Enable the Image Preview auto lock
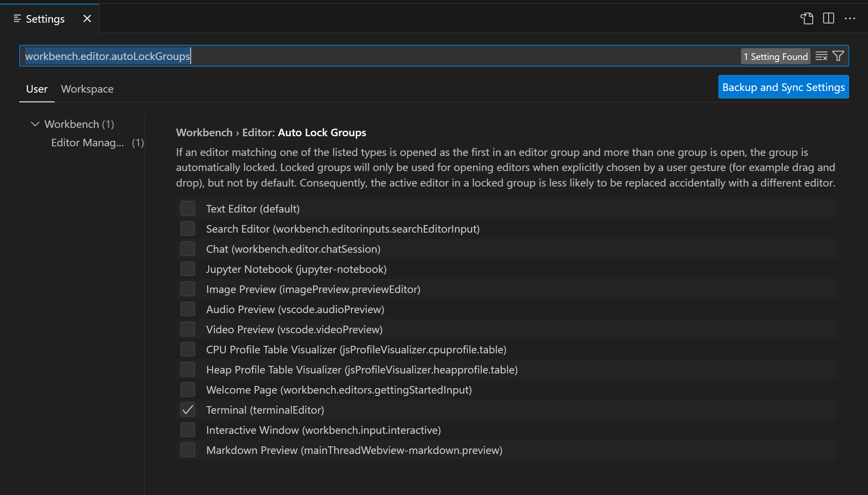 tap(188, 289)
